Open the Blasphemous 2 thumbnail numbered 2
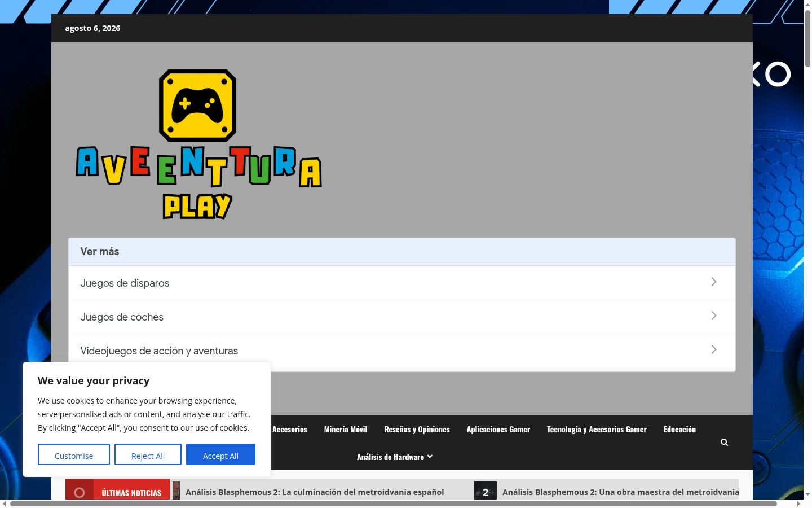 tap(486, 491)
